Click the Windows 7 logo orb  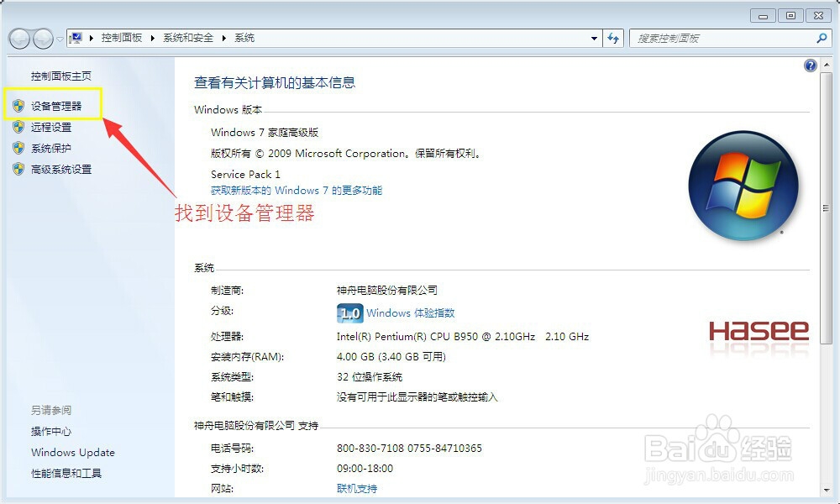tap(743, 186)
